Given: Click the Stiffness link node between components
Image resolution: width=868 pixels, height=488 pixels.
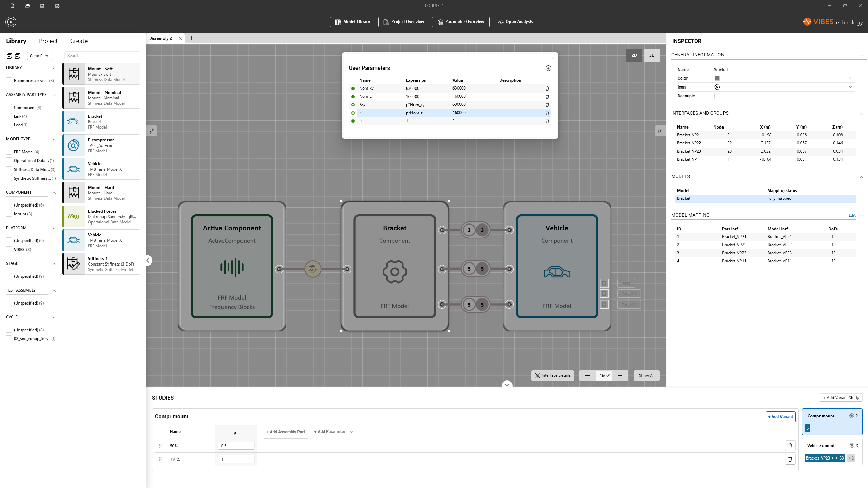Looking at the screenshot, I should [312, 269].
